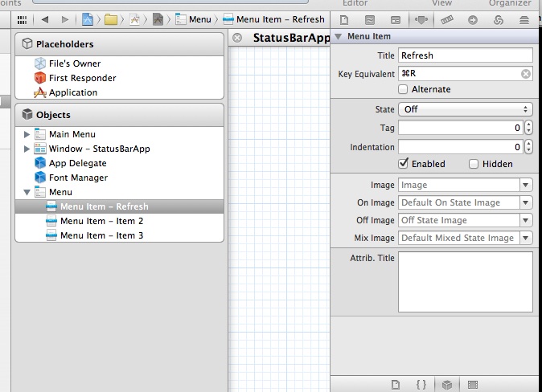
Task: Open the Mix Image dropdown arrow
Action: pyautogui.click(x=526, y=238)
